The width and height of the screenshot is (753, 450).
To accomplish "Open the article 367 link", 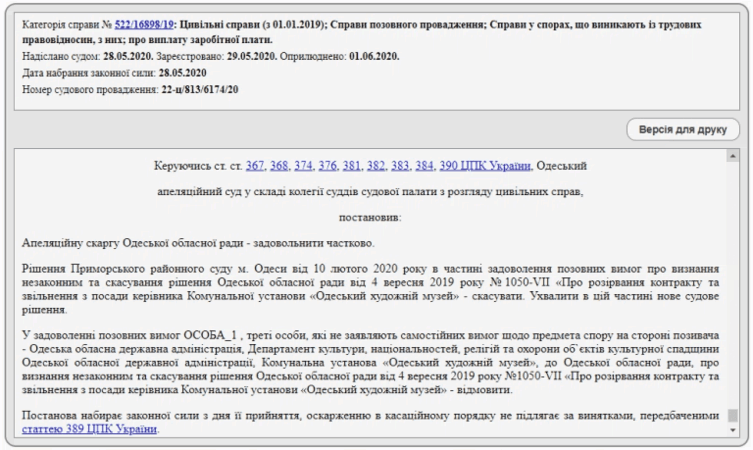I will [255, 165].
